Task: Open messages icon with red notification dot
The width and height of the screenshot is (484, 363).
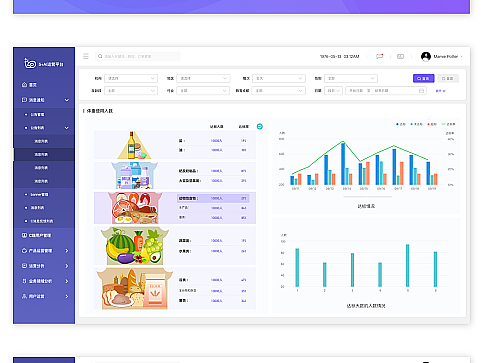Action: click(379, 56)
